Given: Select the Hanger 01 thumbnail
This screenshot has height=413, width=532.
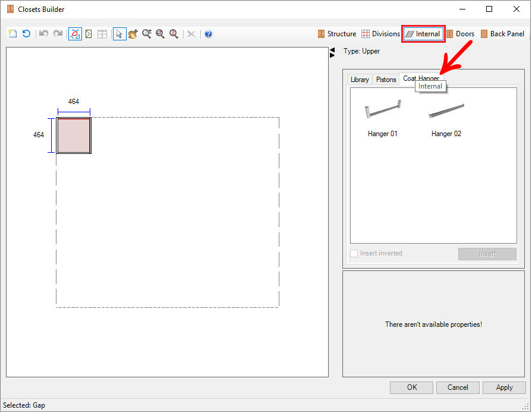Looking at the screenshot, I should (382, 118).
